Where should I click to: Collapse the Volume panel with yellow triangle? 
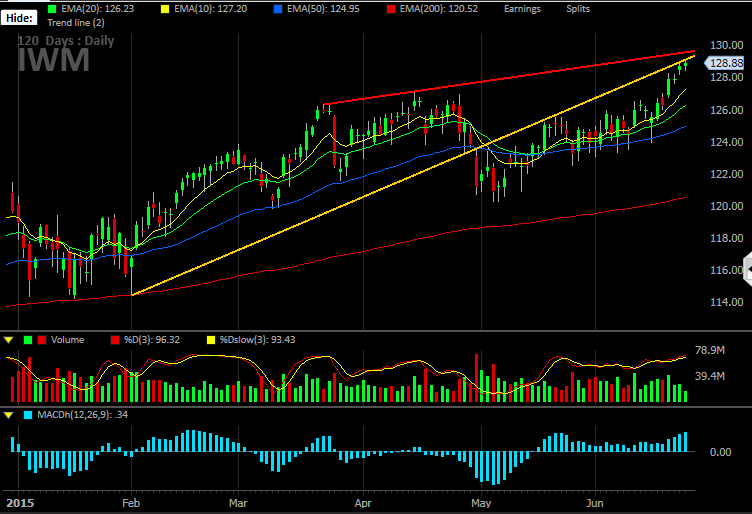pos(8,340)
